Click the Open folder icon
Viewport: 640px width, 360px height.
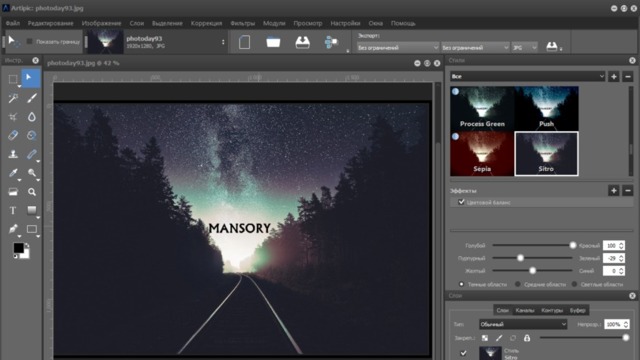[x=273, y=42]
